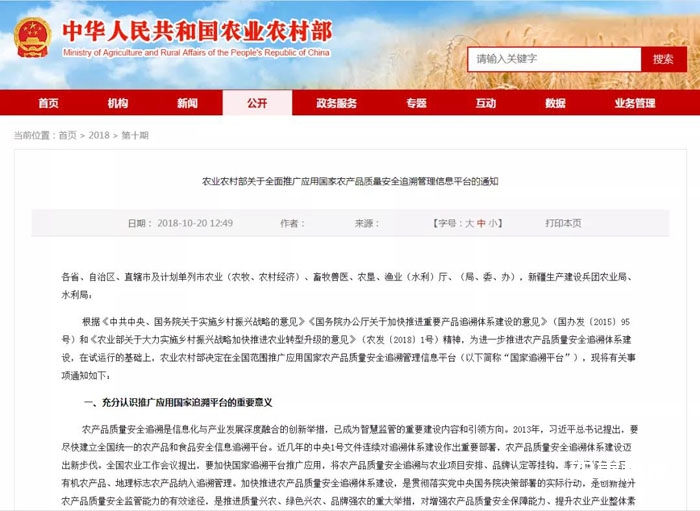Viewport: 700px width, 511px height.
Task: Set font size to 小
Action: pyautogui.click(x=492, y=223)
